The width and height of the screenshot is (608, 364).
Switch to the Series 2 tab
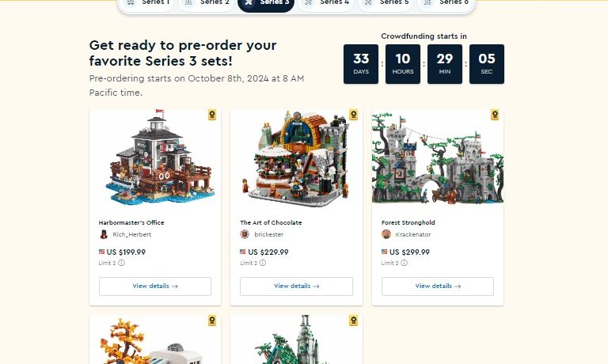coord(207,3)
